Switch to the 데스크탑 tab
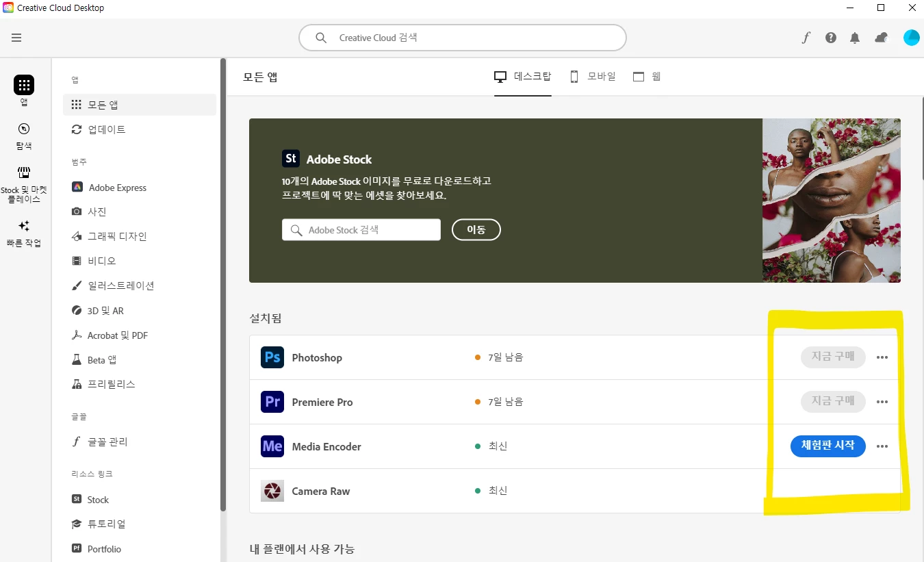Viewport: 924px width, 562px height. [x=523, y=77]
